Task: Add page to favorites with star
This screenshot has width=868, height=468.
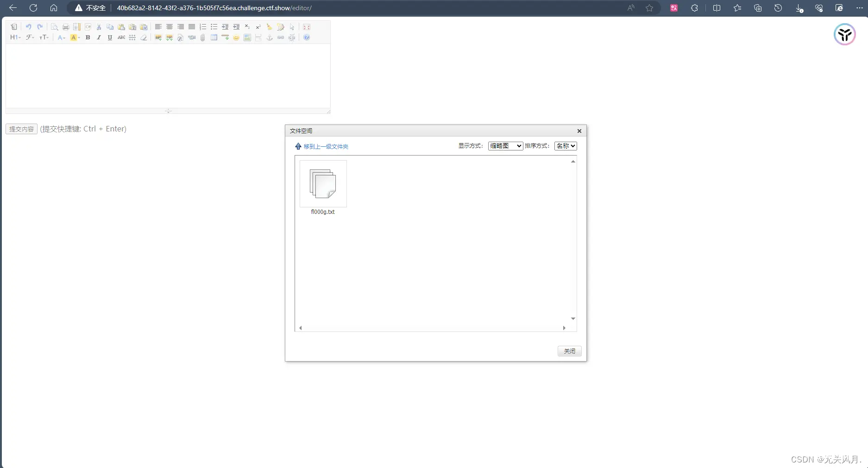Action: pyautogui.click(x=649, y=8)
